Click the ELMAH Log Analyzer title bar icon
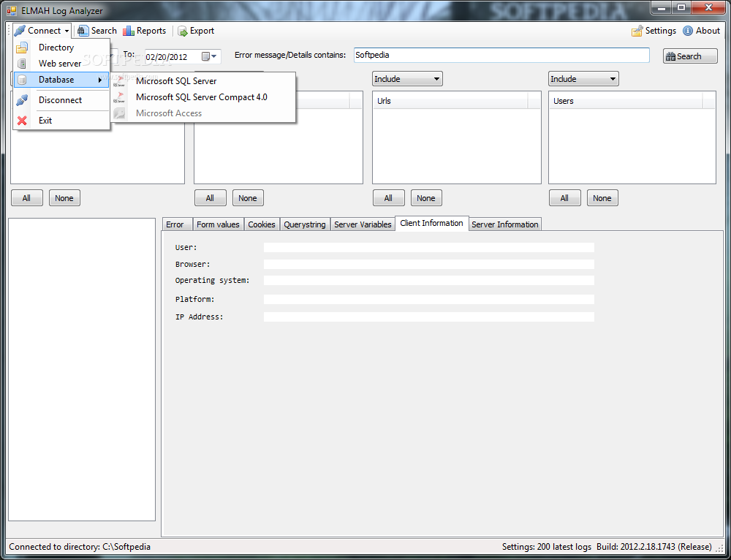Viewport: 731px width, 560px height. (12, 10)
